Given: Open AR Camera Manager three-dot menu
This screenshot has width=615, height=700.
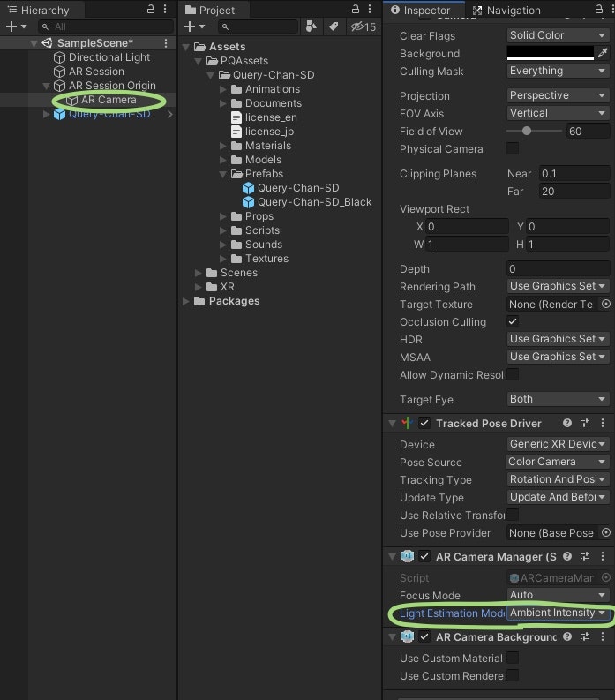Looking at the screenshot, I should point(603,556).
